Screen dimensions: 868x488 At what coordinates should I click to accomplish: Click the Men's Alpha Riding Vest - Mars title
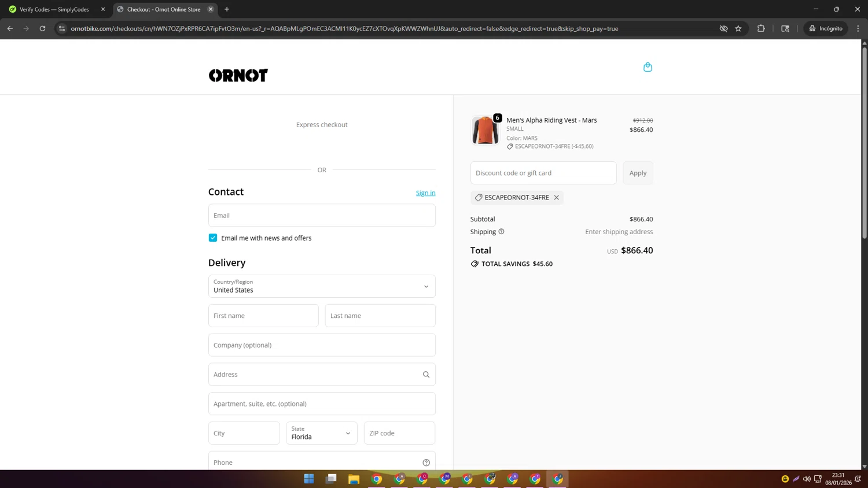pyautogui.click(x=551, y=120)
